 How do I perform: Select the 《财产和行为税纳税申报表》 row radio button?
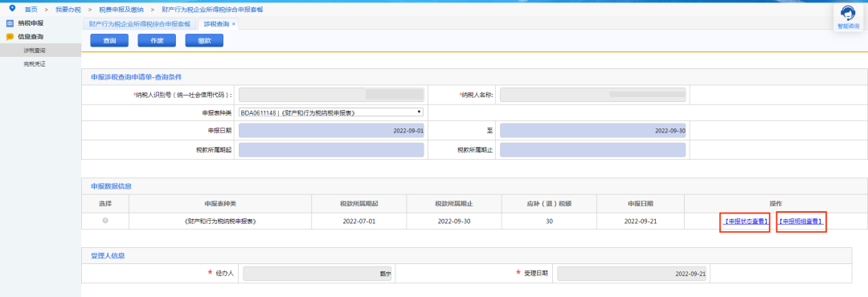[x=105, y=221]
